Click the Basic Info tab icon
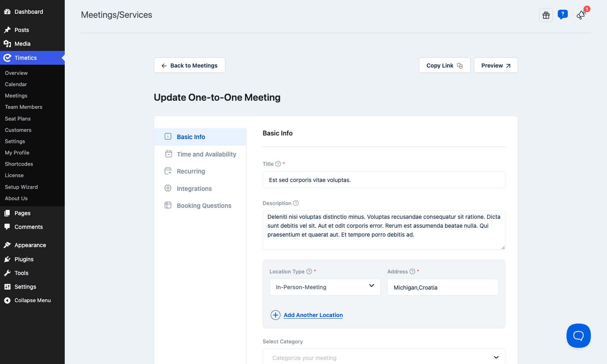 click(x=168, y=136)
